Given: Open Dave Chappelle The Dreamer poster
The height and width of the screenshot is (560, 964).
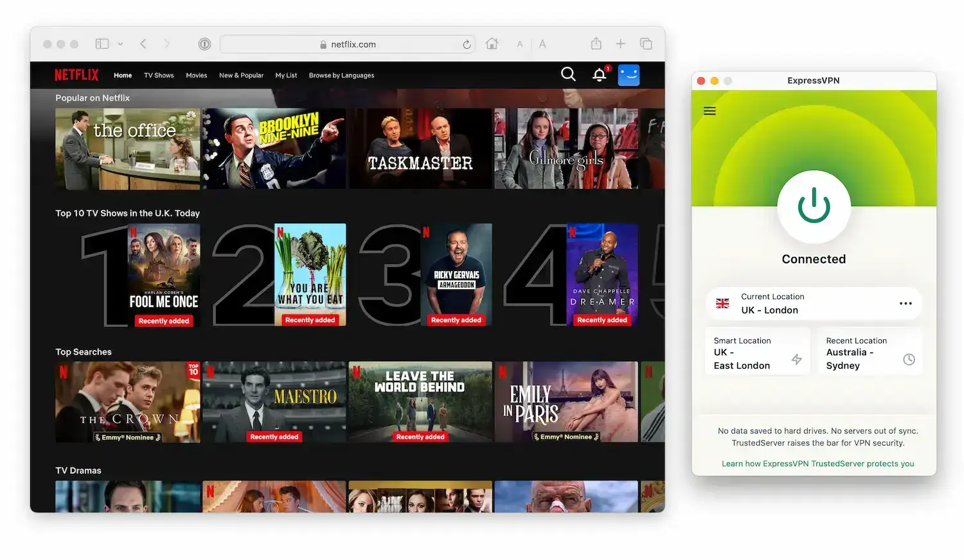Looking at the screenshot, I should (x=602, y=275).
